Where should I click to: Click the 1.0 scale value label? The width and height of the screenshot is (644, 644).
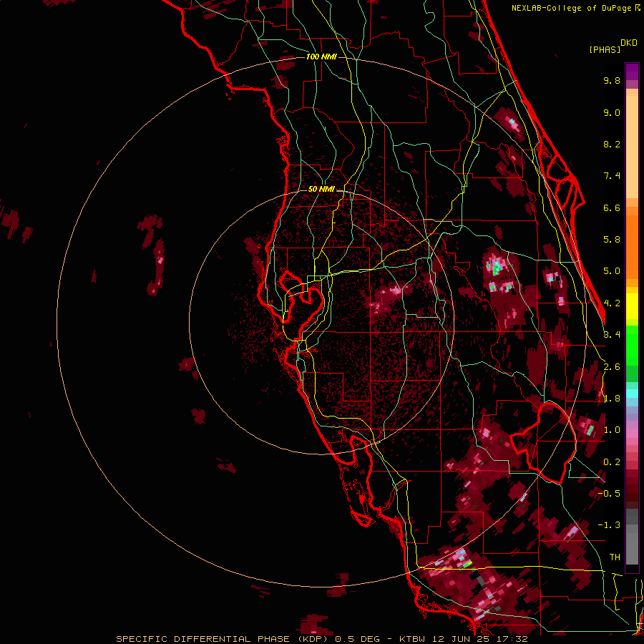tap(612, 430)
